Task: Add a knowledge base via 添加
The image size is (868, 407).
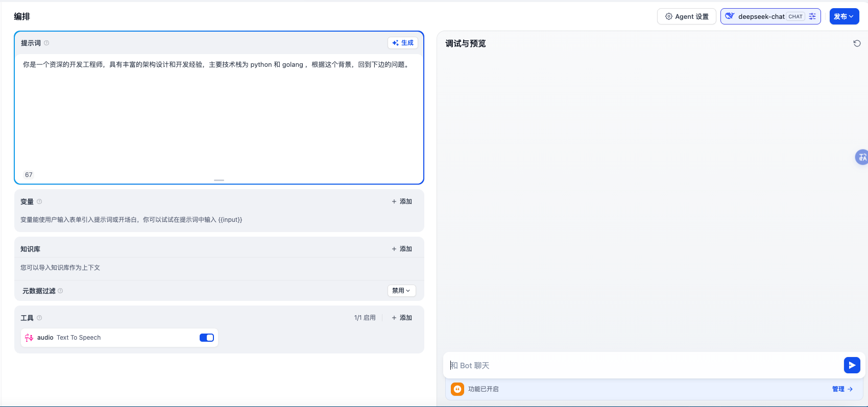Action: point(402,249)
